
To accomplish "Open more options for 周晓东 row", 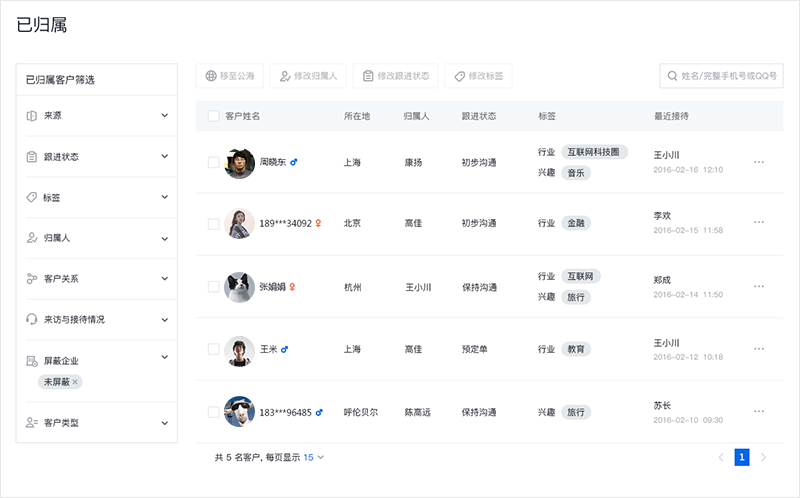I will pyautogui.click(x=759, y=162).
